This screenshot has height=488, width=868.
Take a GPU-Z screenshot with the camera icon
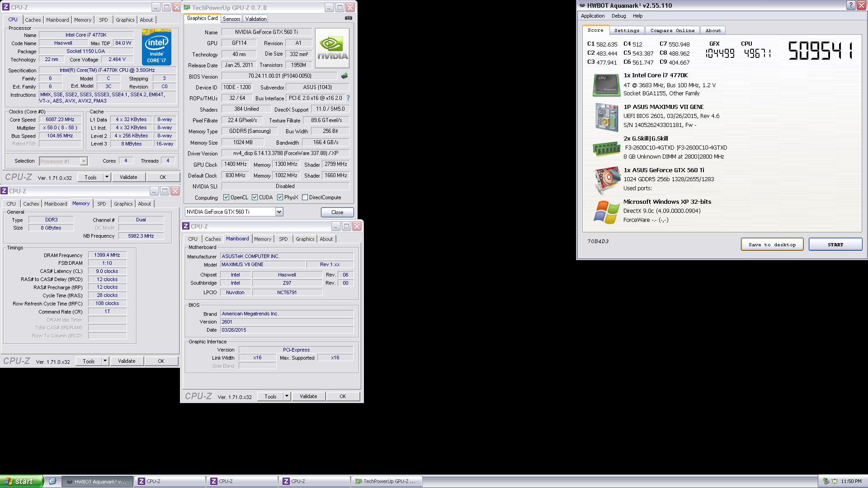coord(348,18)
